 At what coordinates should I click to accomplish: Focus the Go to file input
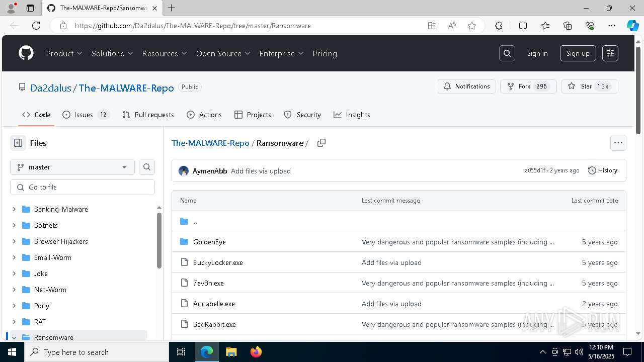click(83, 187)
